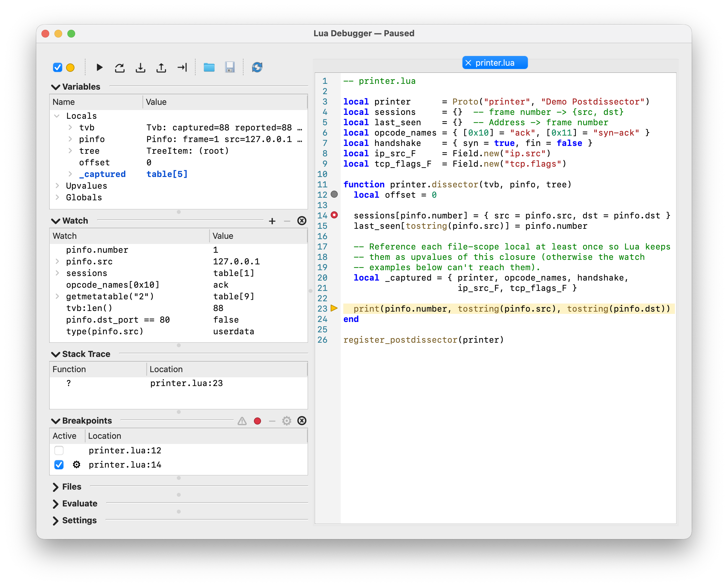This screenshot has width=728, height=587.
Task: Enable breakpoint at printer.lua:12
Action: click(x=59, y=450)
